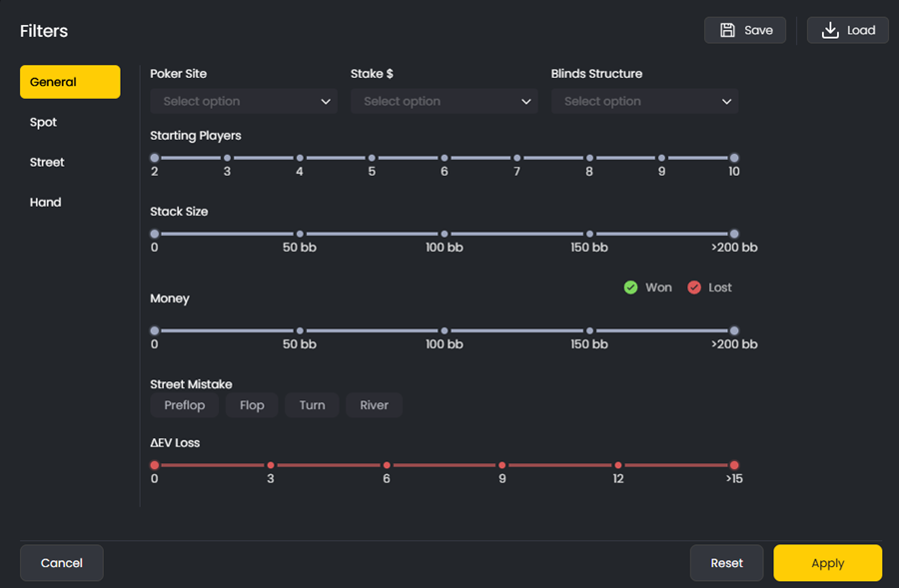Open the Poker Site dropdown

pos(243,102)
